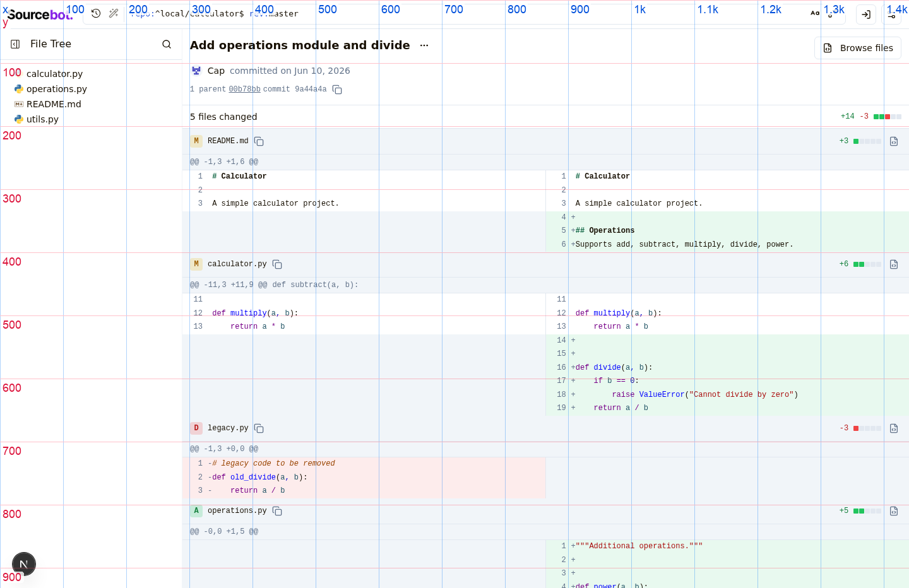Click removed line 'def old_divide(a, b):'
Screen dimensions: 909x588
point(259,478)
